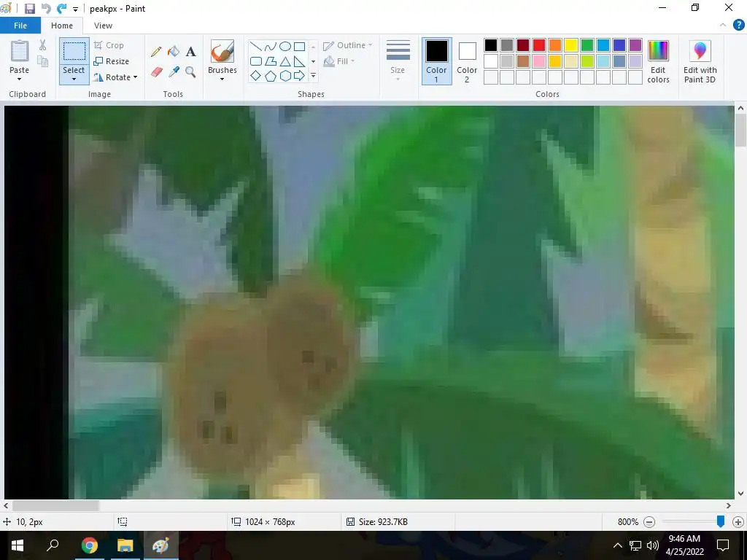Screen dimensions: 747x560
Task: Choose the Rectangle shape
Action: 300,46
